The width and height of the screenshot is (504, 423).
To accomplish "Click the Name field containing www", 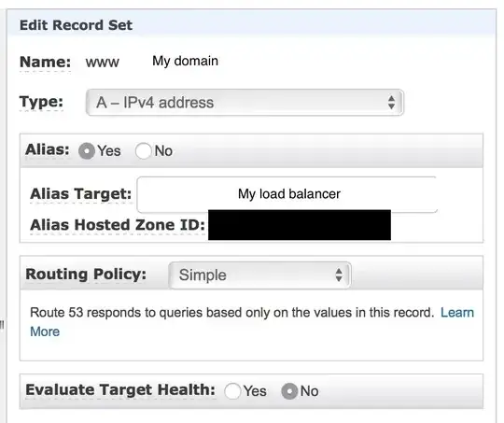I will [103, 62].
